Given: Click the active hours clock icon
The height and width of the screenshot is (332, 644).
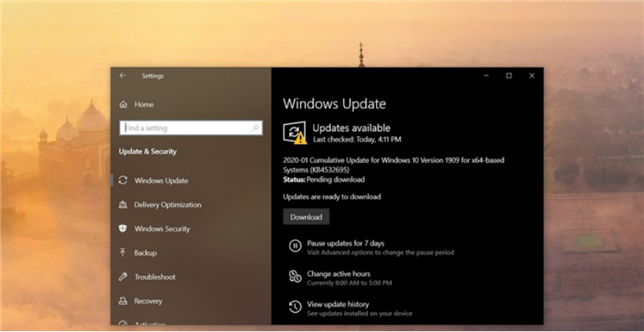Looking at the screenshot, I should (294, 277).
